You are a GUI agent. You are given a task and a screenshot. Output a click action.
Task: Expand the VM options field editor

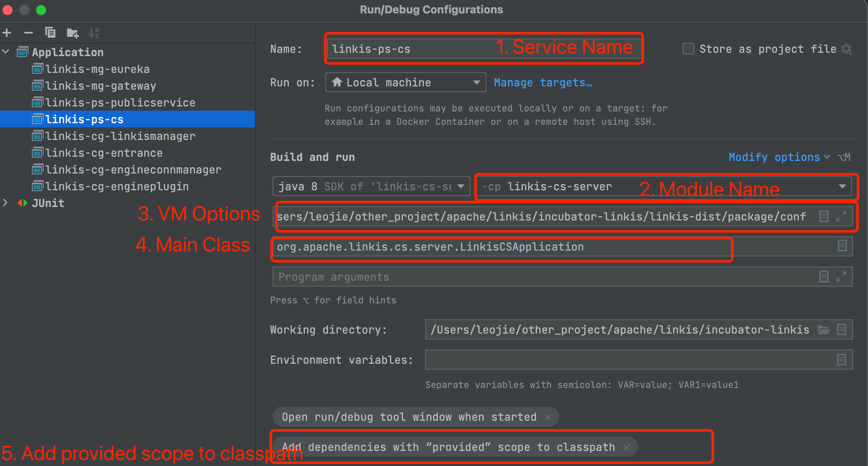click(x=841, y=216)
